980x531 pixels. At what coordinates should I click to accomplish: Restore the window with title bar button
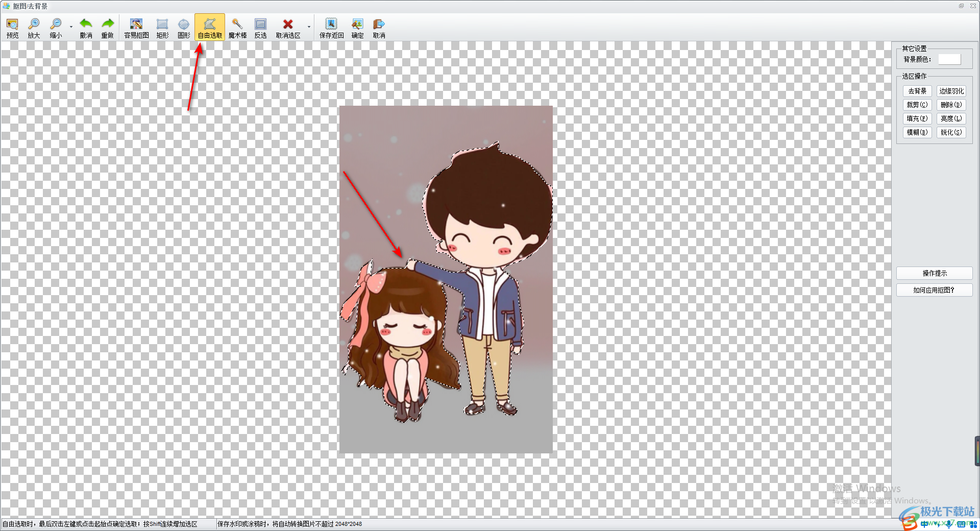pos(961,6)
